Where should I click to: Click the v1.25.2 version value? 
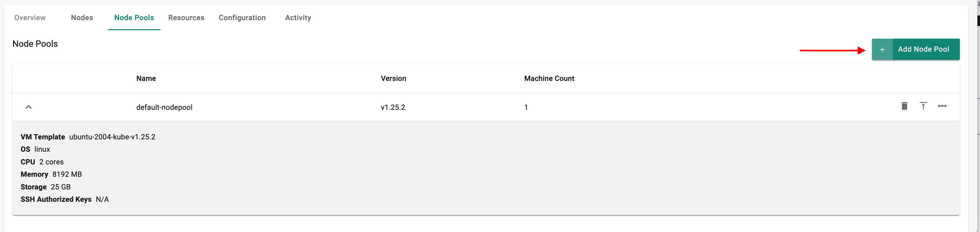pyautogui.click(x=393, y=107)
